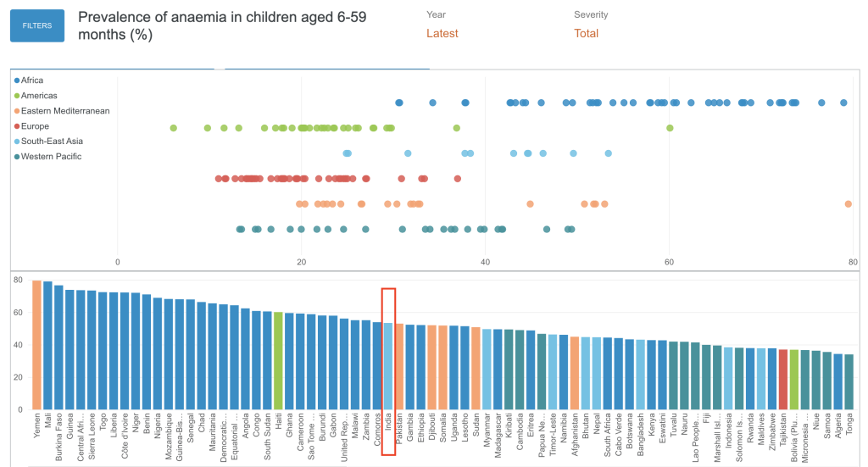Click the leftmost green scatter dot
The width and height of the screenshot is (868, 467).
point(173,128)
